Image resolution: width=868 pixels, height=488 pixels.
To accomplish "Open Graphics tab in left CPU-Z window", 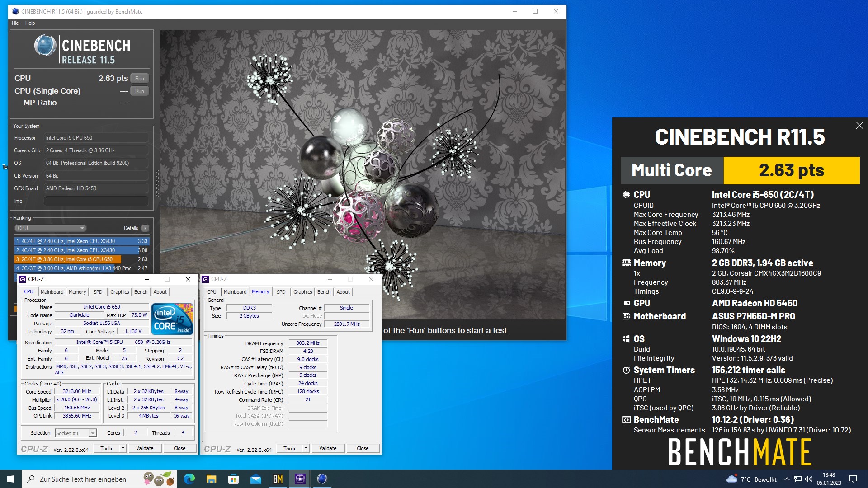I will pos(120,292).
